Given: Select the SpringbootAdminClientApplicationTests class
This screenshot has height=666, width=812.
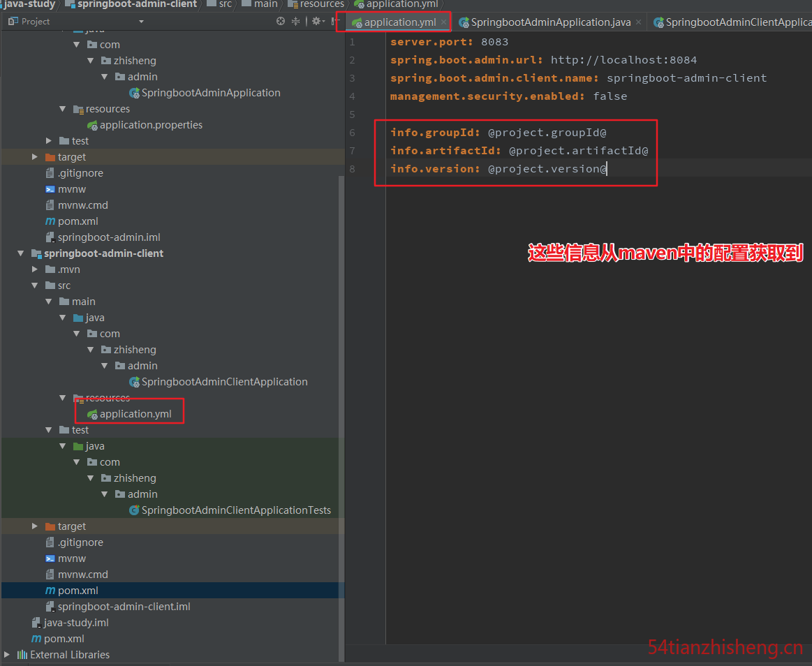Looking at the screenshot, I should (230, 510).
